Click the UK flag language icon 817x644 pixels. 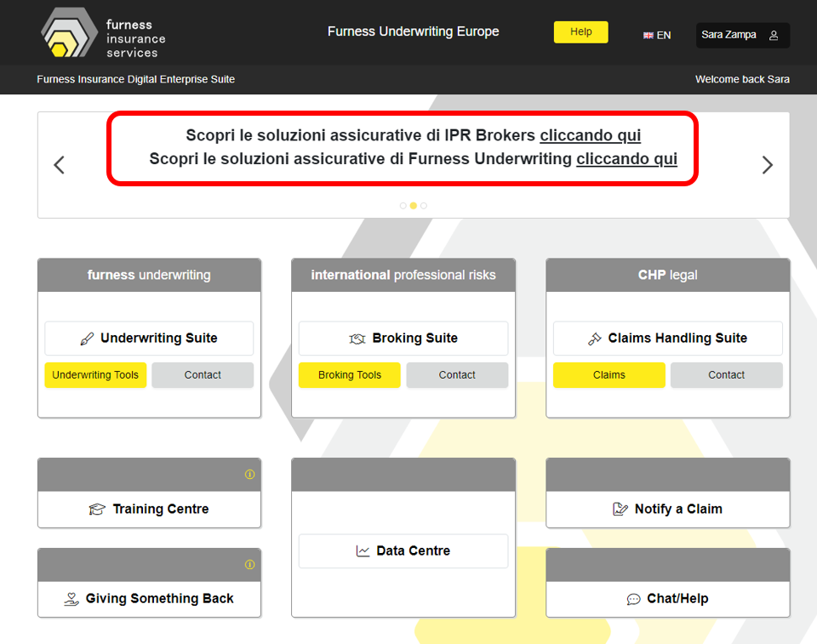pos(648,36)
